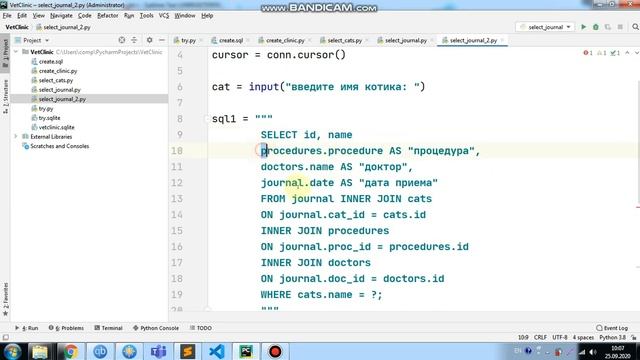Close the select_journal_2.py tab
640x360 pixels.
coord(502,40)
